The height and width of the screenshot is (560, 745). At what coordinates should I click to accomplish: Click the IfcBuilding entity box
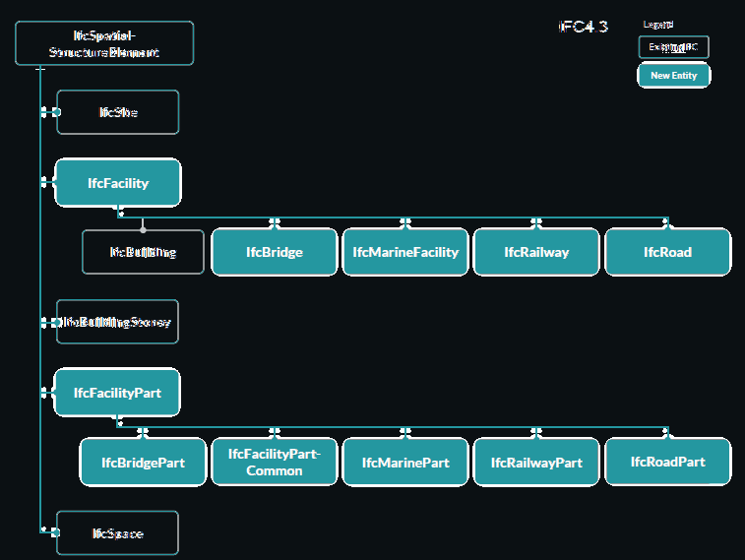point(143,252)
